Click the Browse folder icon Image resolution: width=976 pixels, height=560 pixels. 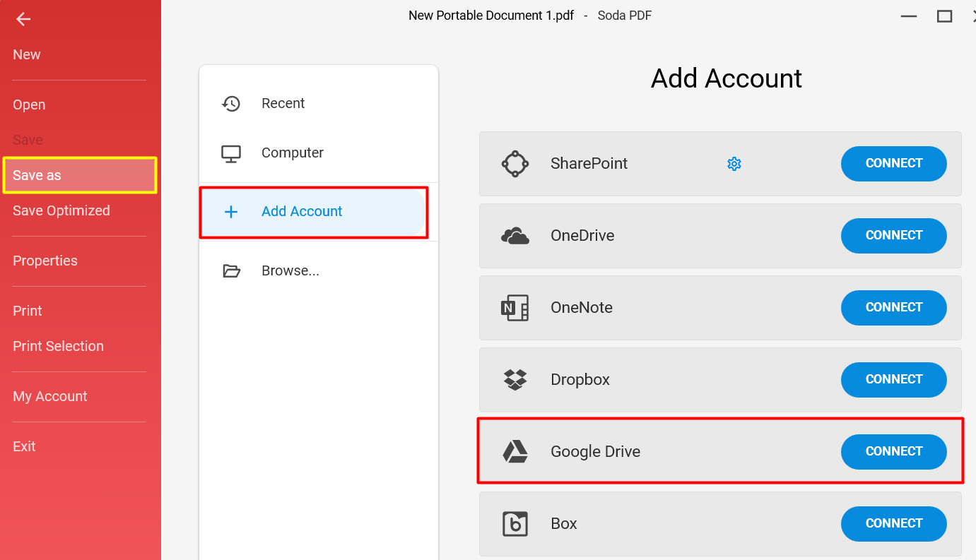coord(231,270)
